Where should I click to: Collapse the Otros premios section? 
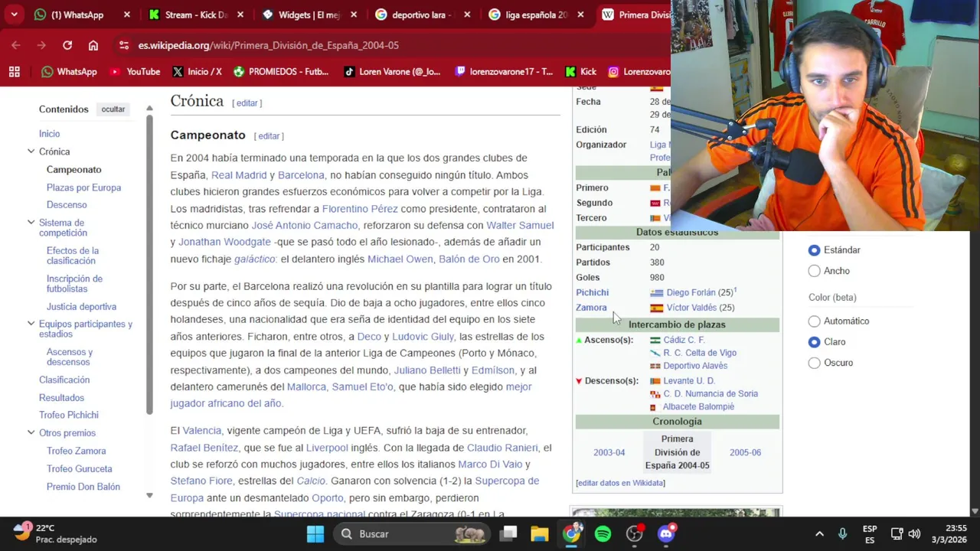click(31, 433)
